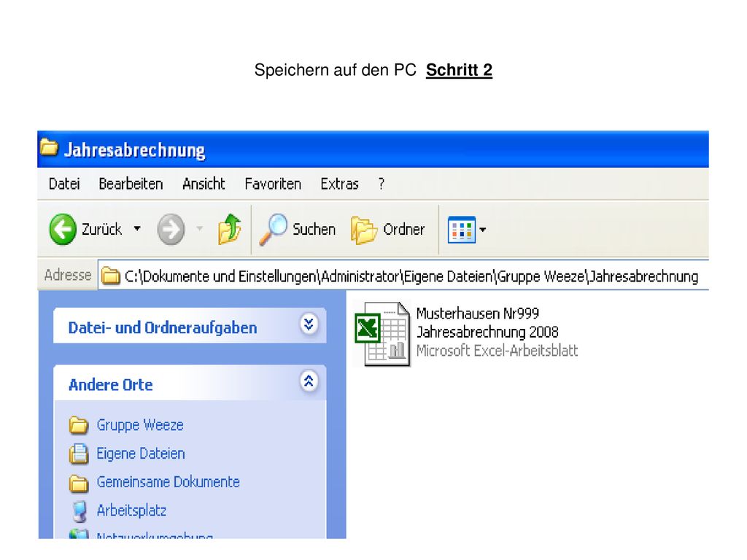Open the Gemeinsame Dokumente link
747x560 pixels.
tap(169, 482)
